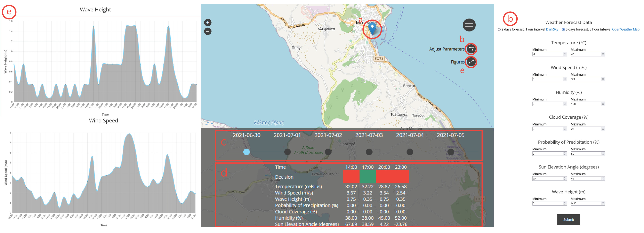
Task: Select 2 days forecast DarkSky option
Action: 499,29
